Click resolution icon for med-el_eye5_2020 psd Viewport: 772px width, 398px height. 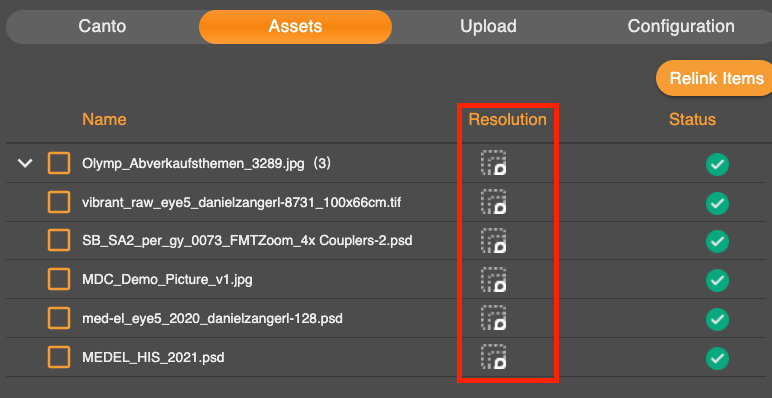[x=494, y=318]
